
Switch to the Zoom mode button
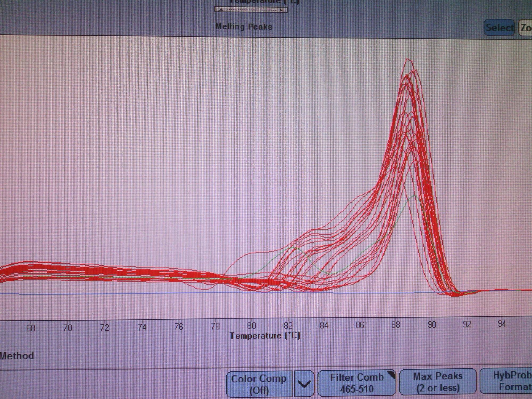[526, 28]
